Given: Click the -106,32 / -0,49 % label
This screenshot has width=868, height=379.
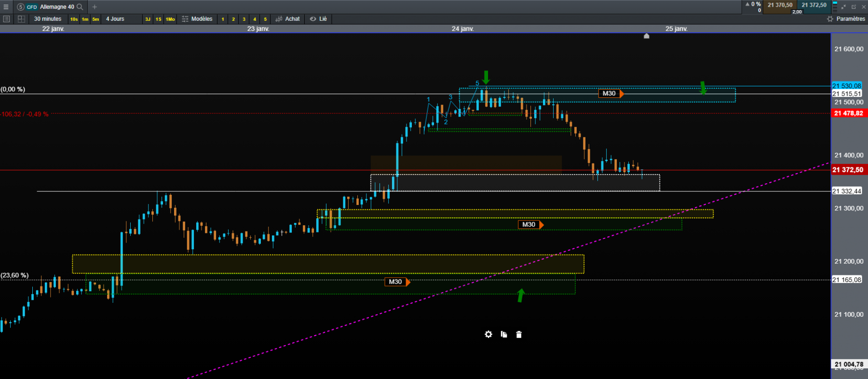Looking at the screenshot, I should (x=24, y=114).
